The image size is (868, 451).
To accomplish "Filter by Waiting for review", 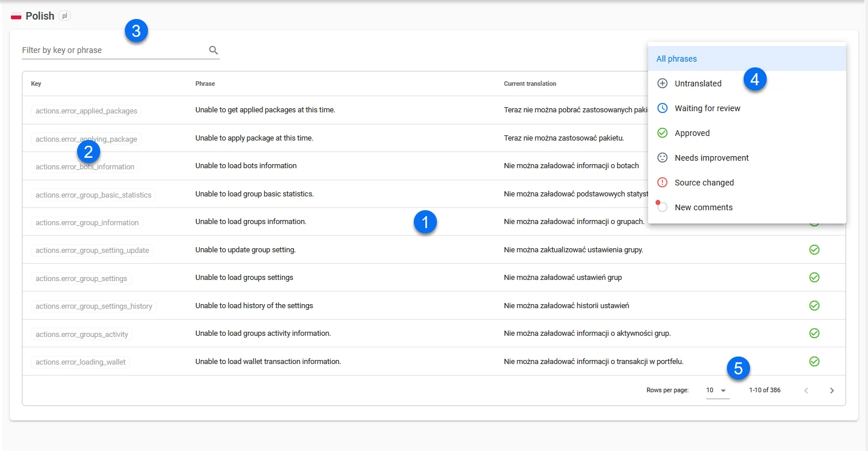I will click(747, 108).
